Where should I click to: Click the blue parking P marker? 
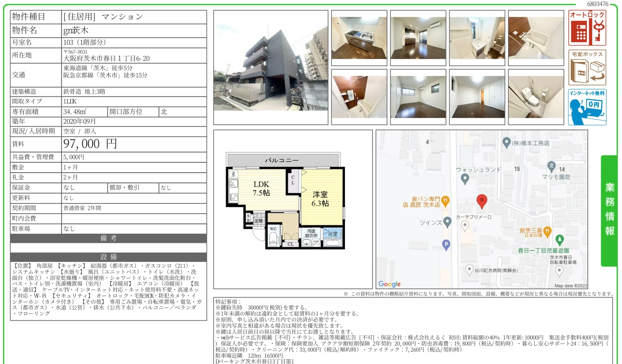[446, 244]
